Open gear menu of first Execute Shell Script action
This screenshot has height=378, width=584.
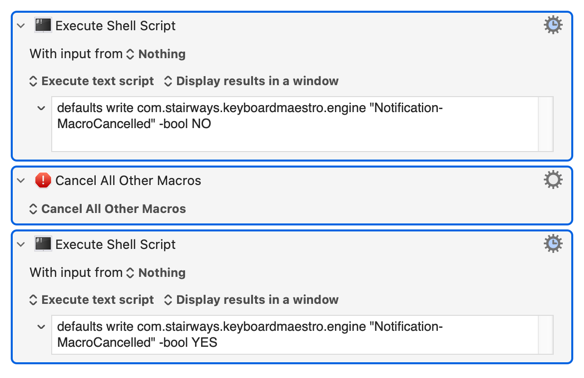(553, 25)
